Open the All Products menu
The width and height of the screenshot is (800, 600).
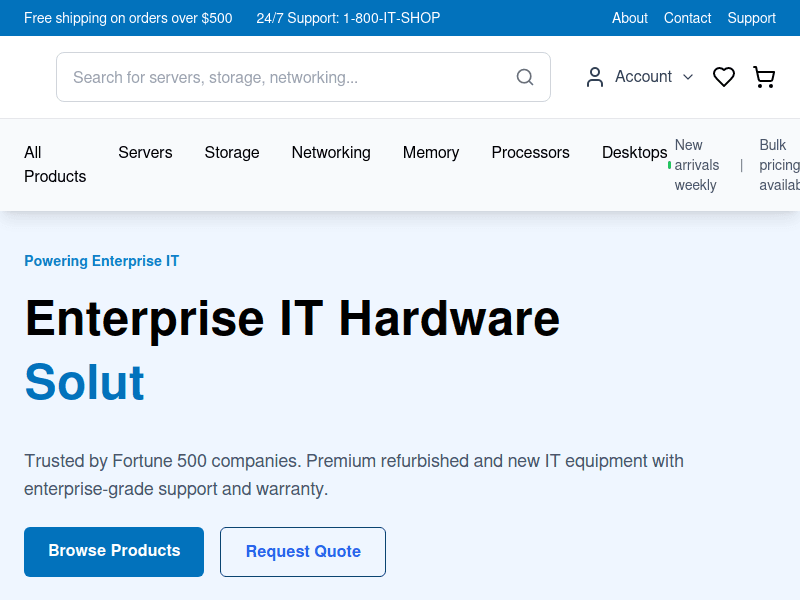coord(55,164)
